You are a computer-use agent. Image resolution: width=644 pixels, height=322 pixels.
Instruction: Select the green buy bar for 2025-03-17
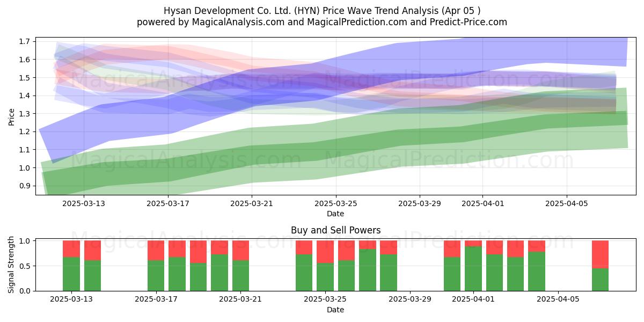(x=156, y=275)
